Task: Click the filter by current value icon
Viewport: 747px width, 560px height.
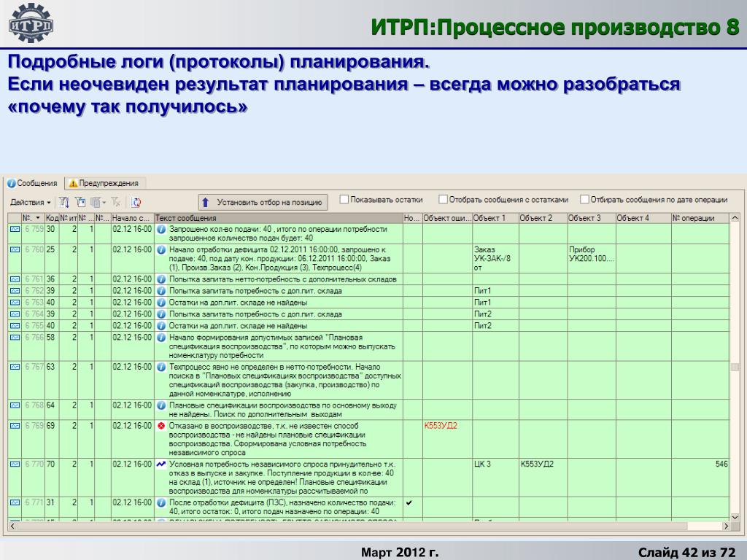Action: tap(80, 203)
